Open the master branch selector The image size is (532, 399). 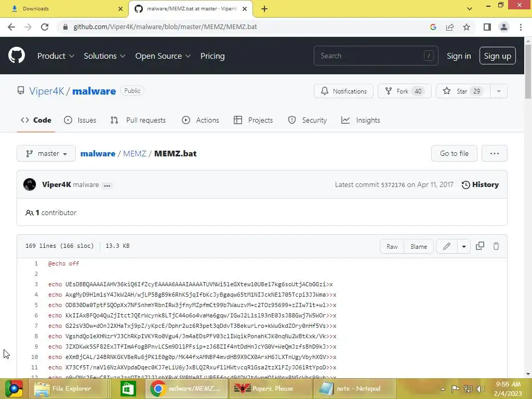(x=46, y=153)
